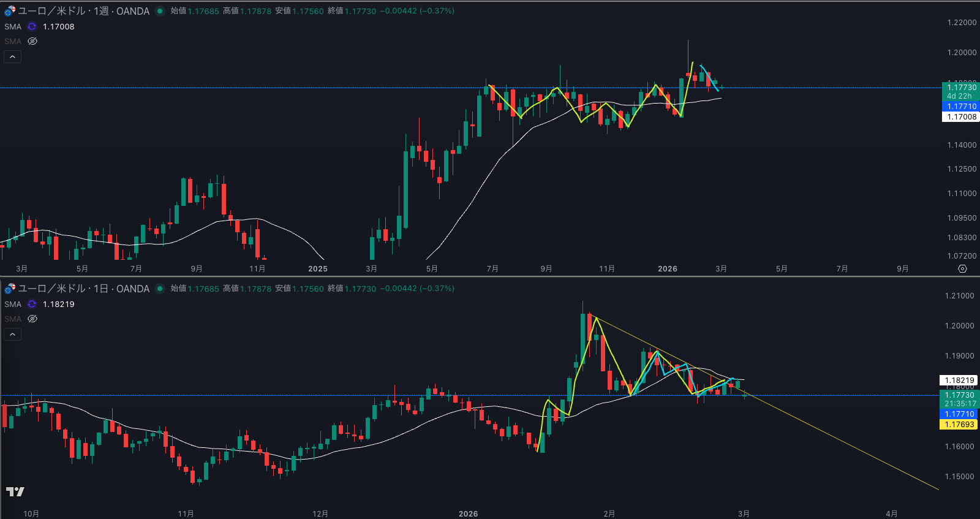The height and width of the screenshot is (519, 980).
Task: Click the 2026 time axis label on weekly chart
Action: [x=667, y=269]
